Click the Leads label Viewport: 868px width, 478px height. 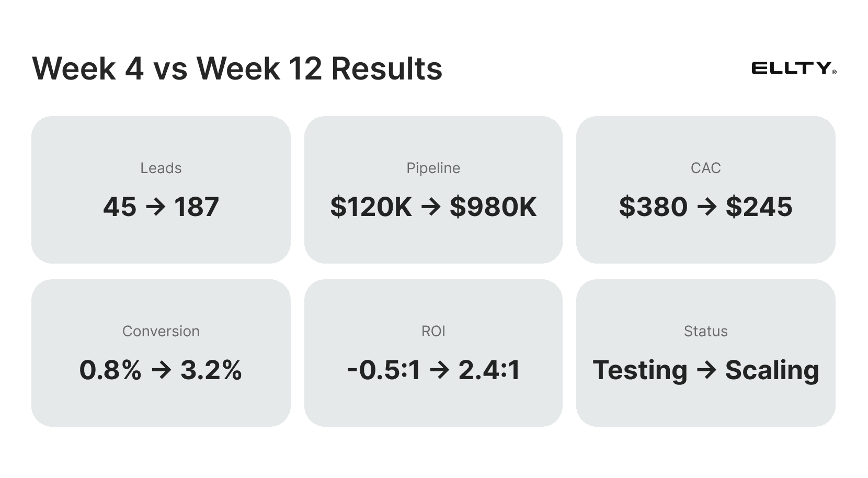coord(161,168)
